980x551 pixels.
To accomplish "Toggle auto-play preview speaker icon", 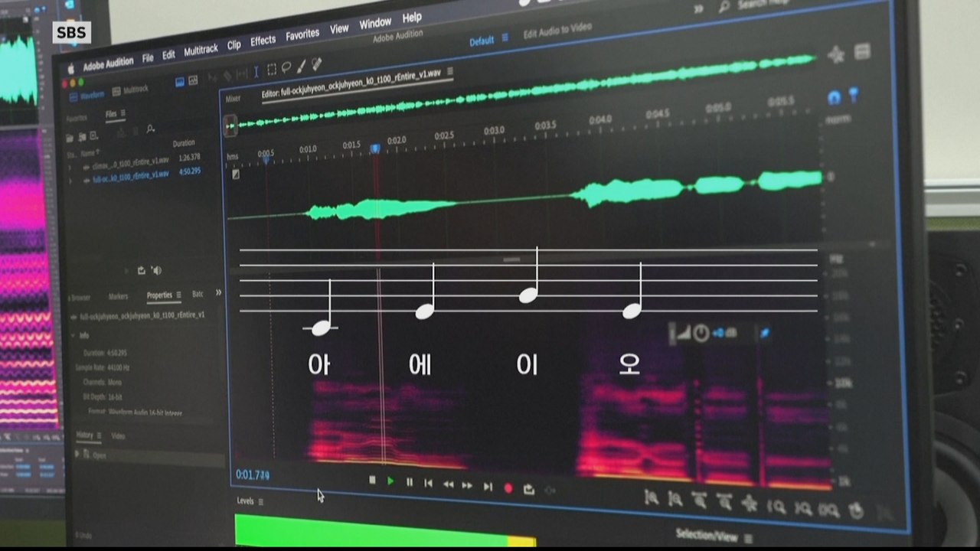I will click(156, 270).
